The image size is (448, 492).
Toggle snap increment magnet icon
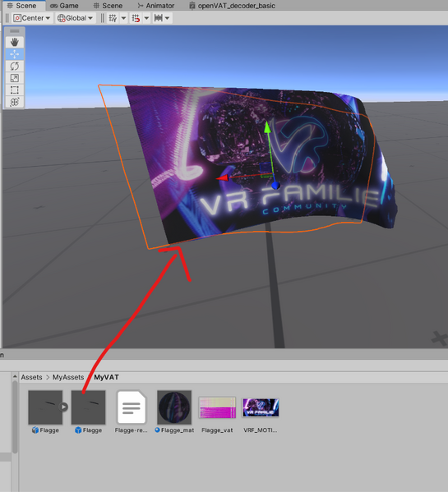(x=136, y=18)
